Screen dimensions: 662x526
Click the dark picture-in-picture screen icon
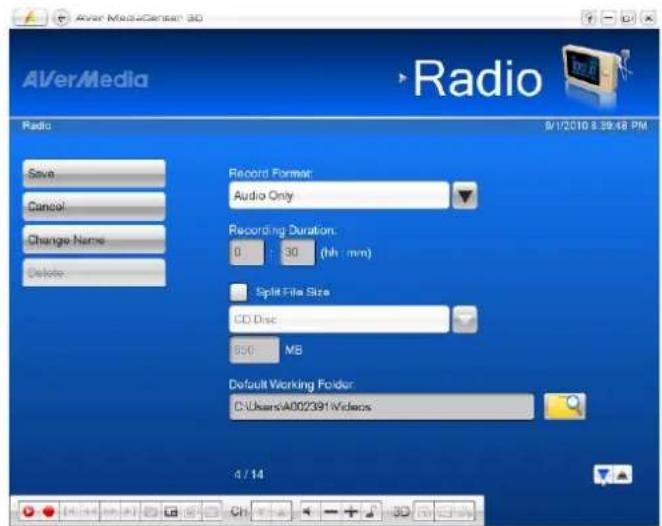click(x=171, y=512)
